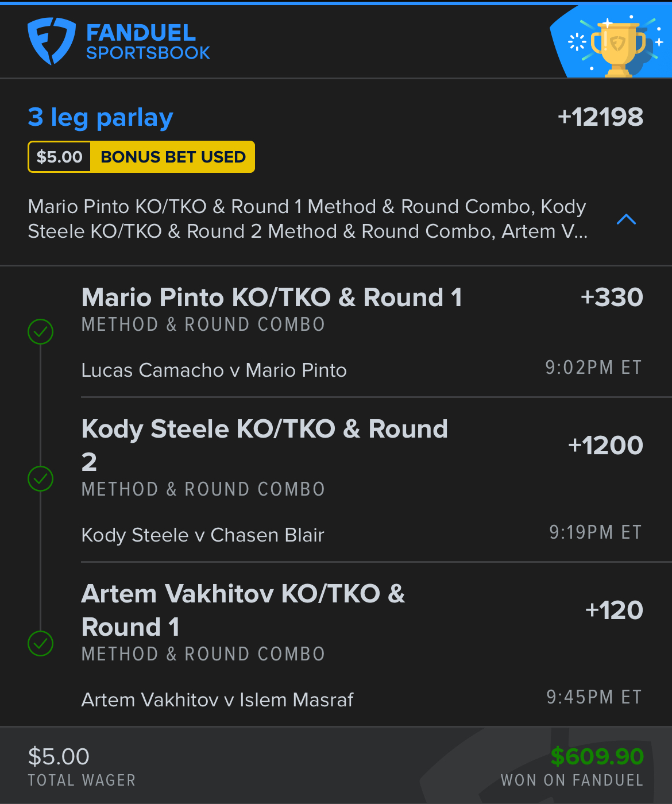Viewport: 672px width, 804px height.
Task: Click the +12198 parlay odds
Action: (x=600, y=117)
